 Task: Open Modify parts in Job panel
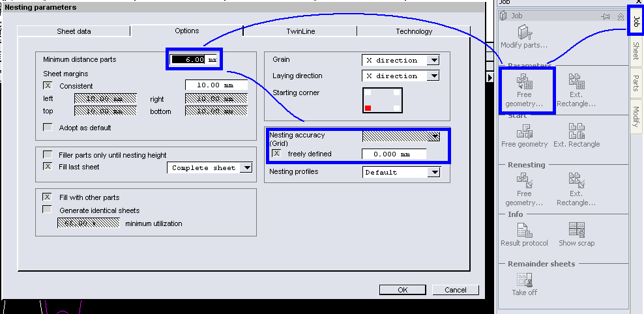[523, 36]
